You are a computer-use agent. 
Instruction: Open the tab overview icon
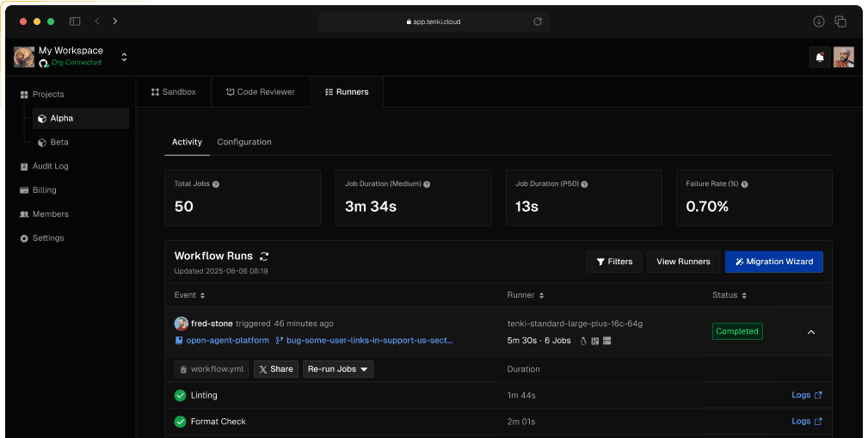[x=840, y=21]
